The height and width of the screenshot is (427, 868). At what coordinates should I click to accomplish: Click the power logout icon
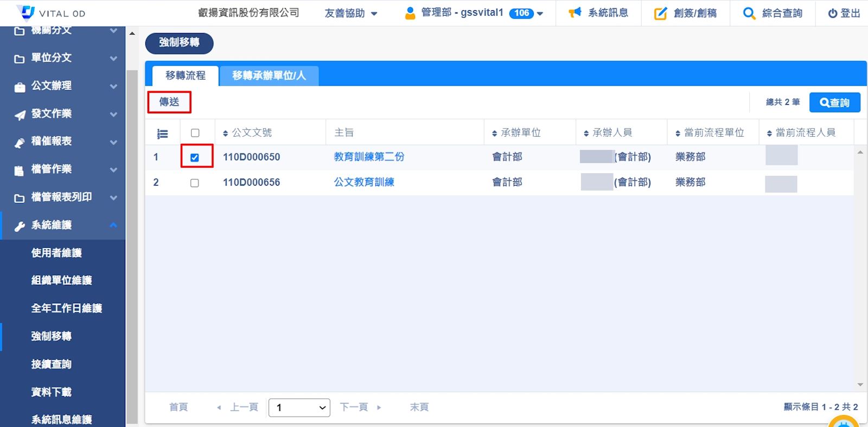click(832, 14)
